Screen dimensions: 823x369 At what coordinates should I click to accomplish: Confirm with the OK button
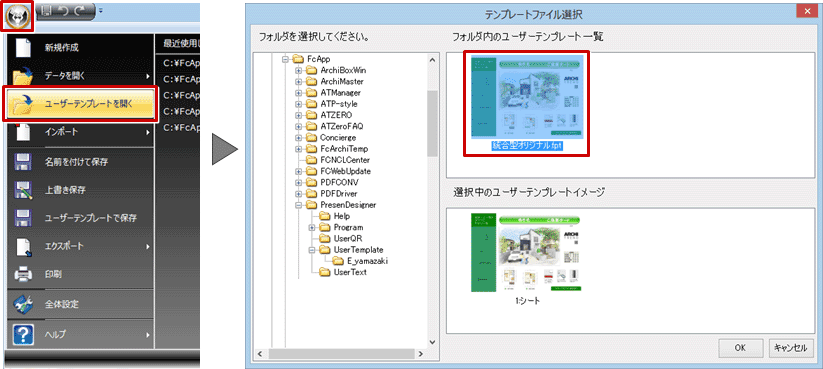[x=741, y=347]
